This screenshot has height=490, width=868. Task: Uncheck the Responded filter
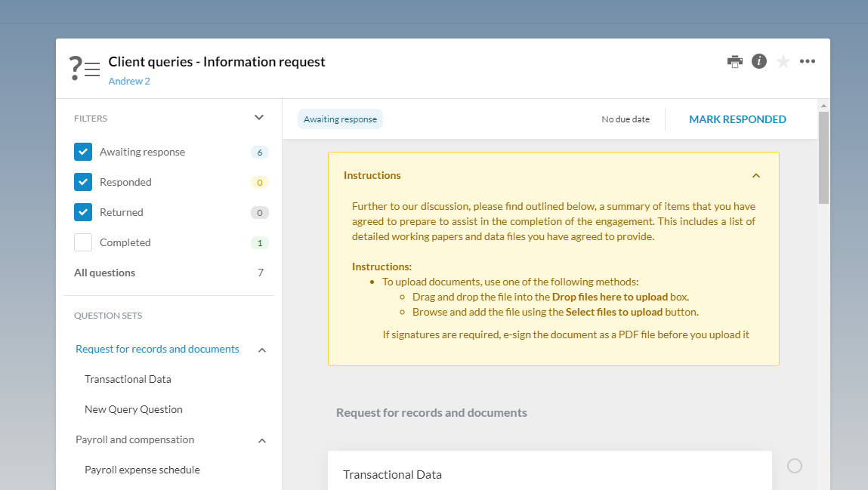click(x=83, y=182)
